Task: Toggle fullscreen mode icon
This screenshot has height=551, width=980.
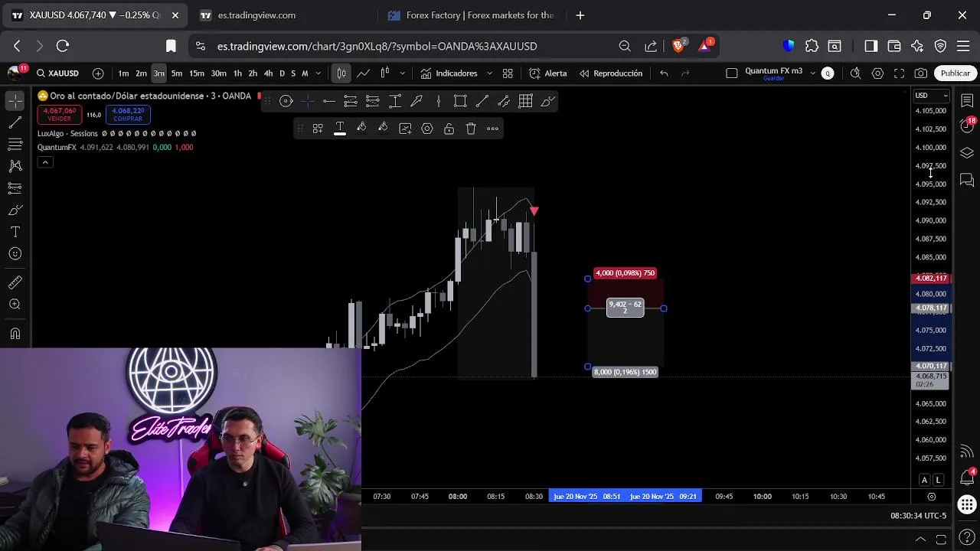Action: (899, 73)
